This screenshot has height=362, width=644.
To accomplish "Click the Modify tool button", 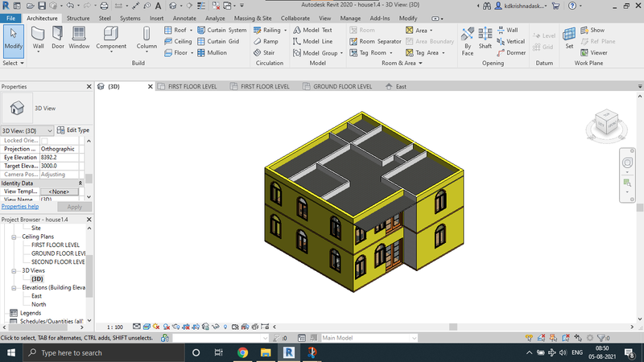I will (x=13, y=41).
